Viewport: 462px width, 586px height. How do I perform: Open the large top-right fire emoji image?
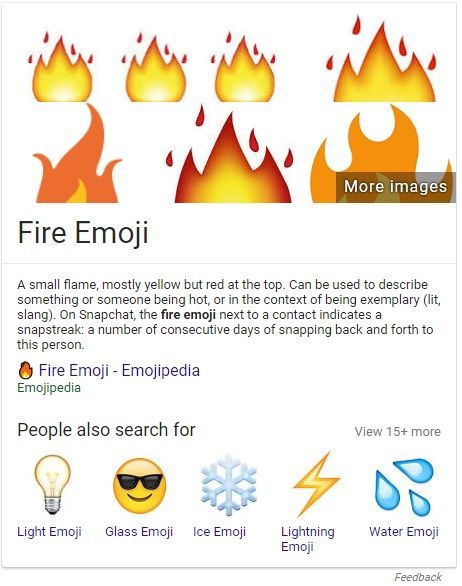pos(384,59)
